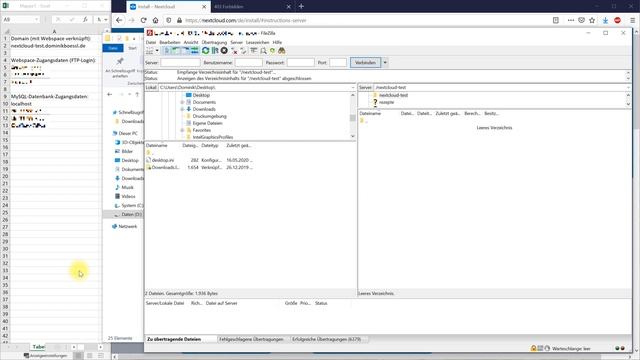This screenshot has width=640, height=360.
Task: Open the local path dropdown
Action: point(353,87)
